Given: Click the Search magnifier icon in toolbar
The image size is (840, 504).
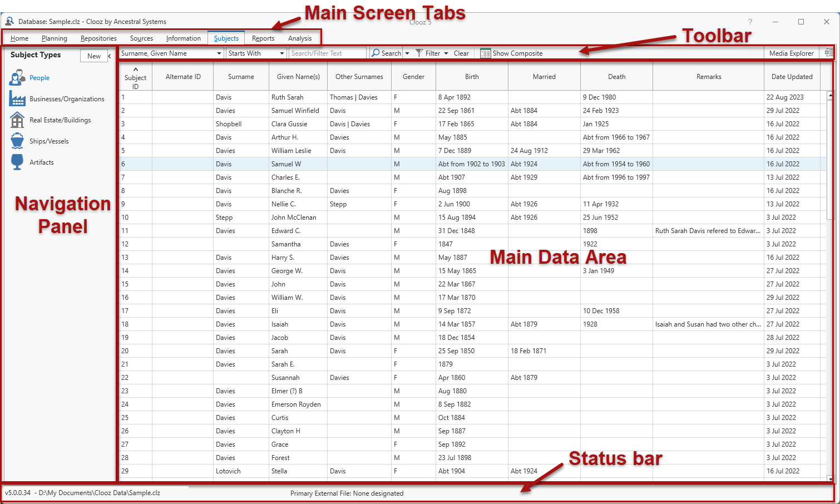Looking at the screenshot, I should (376, 53).
